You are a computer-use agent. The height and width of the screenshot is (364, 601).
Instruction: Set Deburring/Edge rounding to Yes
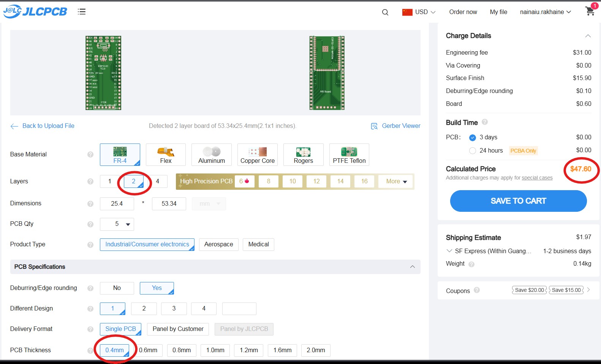click(157, 288)
